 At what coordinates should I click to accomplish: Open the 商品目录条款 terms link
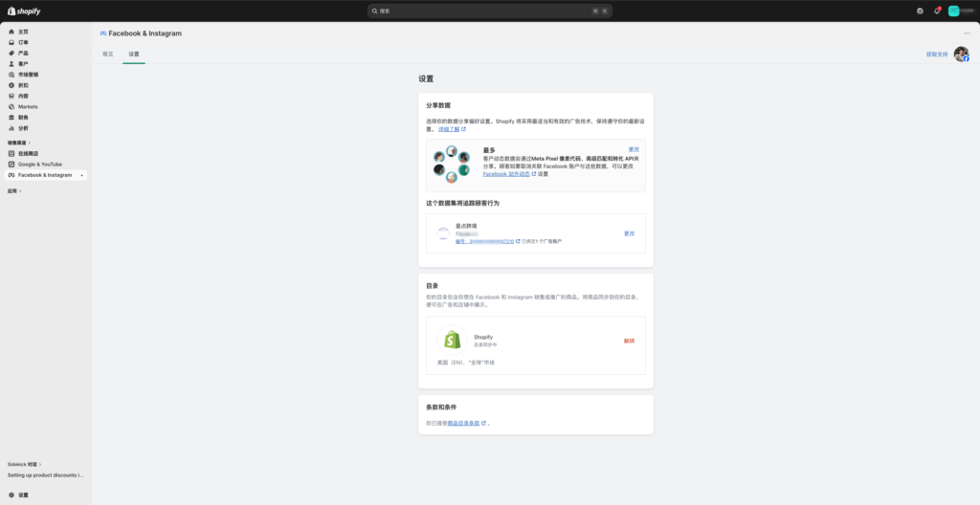coord(464,423)
